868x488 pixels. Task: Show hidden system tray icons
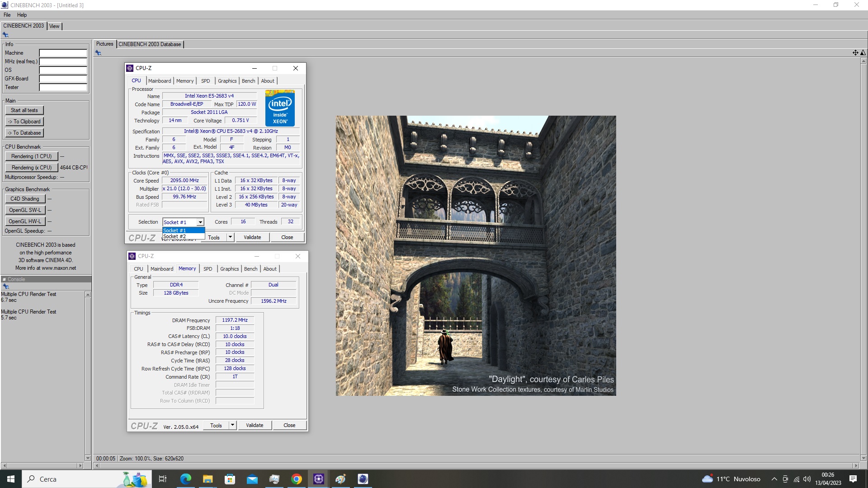(x=774, y=479)
